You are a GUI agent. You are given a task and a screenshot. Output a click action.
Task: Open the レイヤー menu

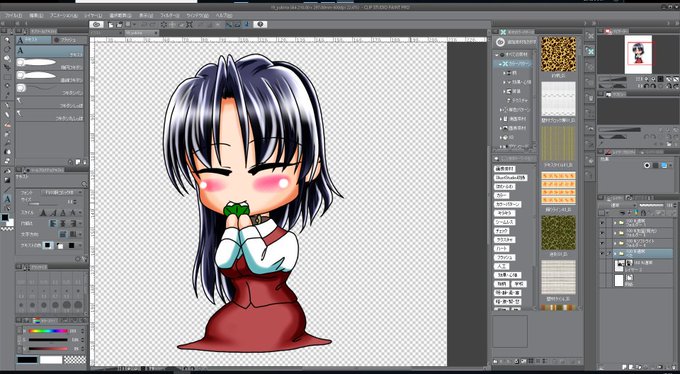coord(94,15)
